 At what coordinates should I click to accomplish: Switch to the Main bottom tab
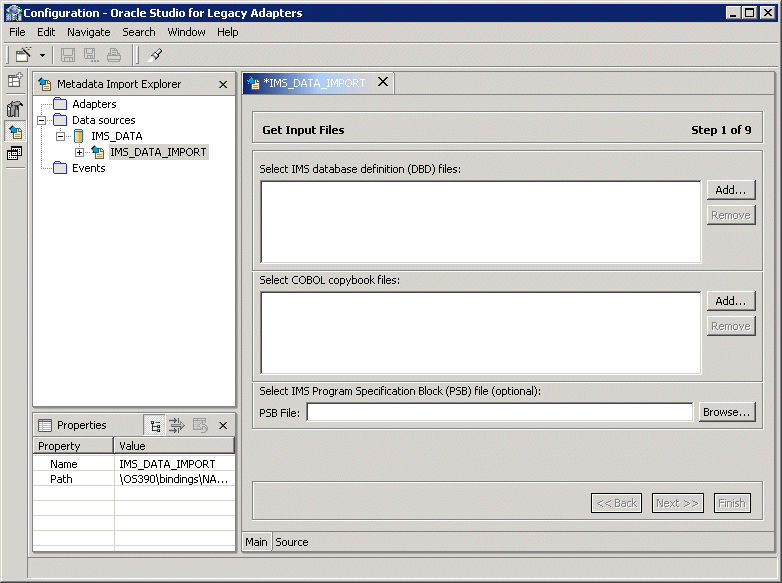point(256,542)
